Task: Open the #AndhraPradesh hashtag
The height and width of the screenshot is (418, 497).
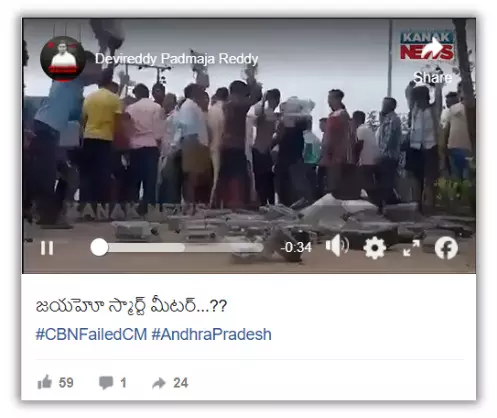Action: 211,334
